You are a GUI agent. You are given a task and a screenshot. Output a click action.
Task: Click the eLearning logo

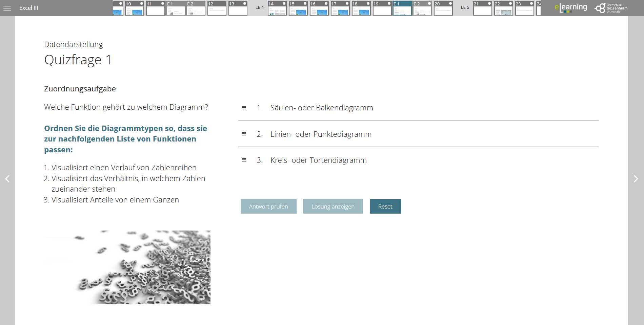click(571, 7)
